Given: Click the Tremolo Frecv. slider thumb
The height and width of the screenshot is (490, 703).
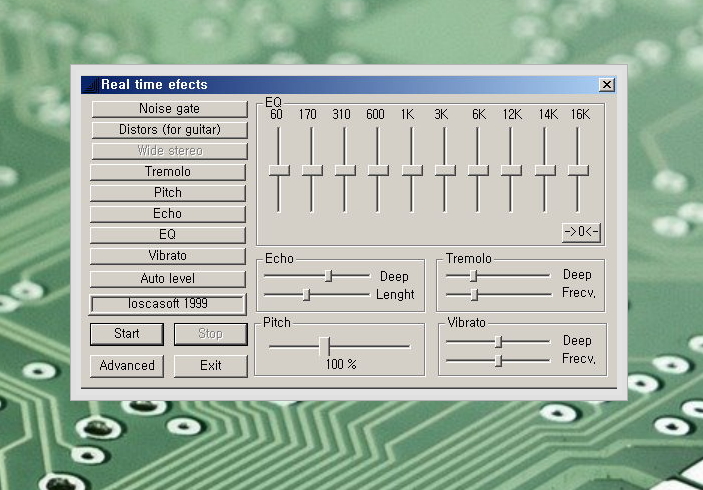Looking at the screenshot, I should pos(474,295).
